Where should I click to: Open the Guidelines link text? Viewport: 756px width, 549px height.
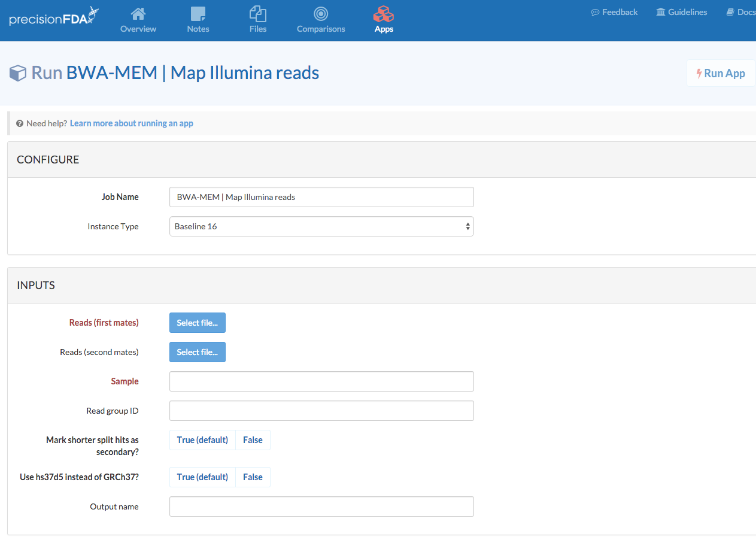pyautogui.click(x=688, y=12)
